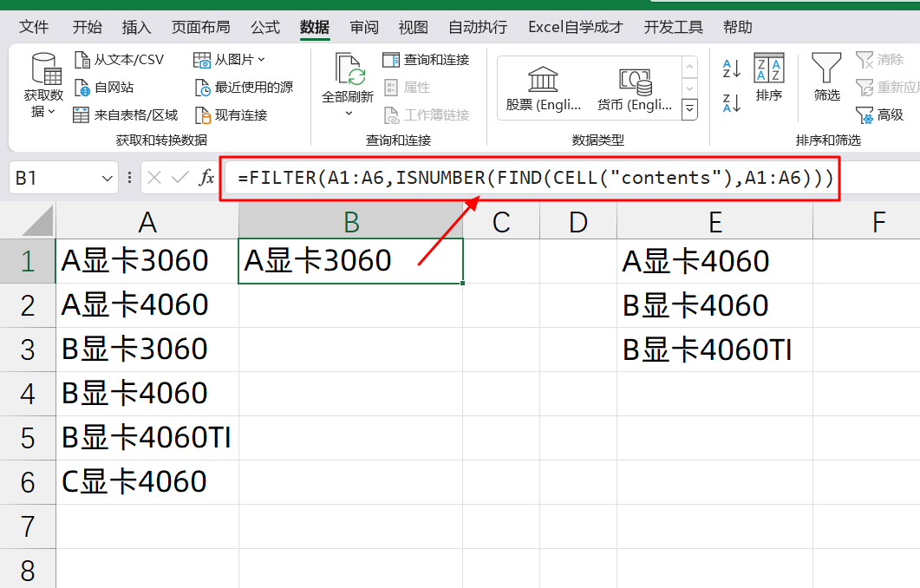Switch to the Review (审阅) tab

coord(364,27)
